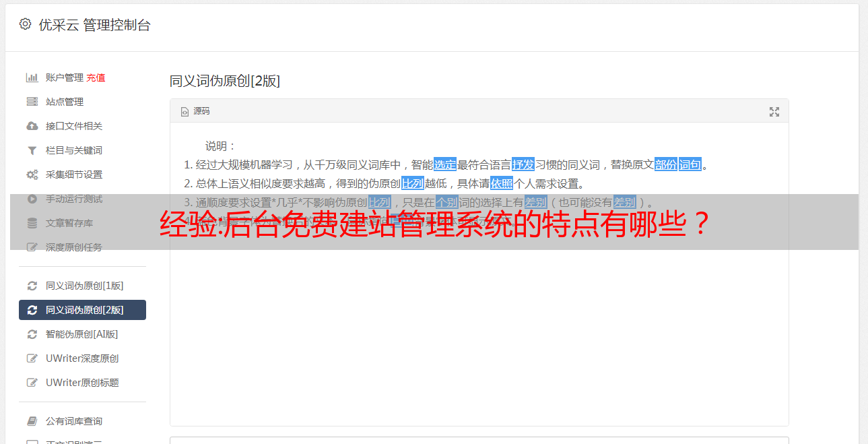Click the 源码 source code button
868x444 pixels.
click(x=195, y=111)
